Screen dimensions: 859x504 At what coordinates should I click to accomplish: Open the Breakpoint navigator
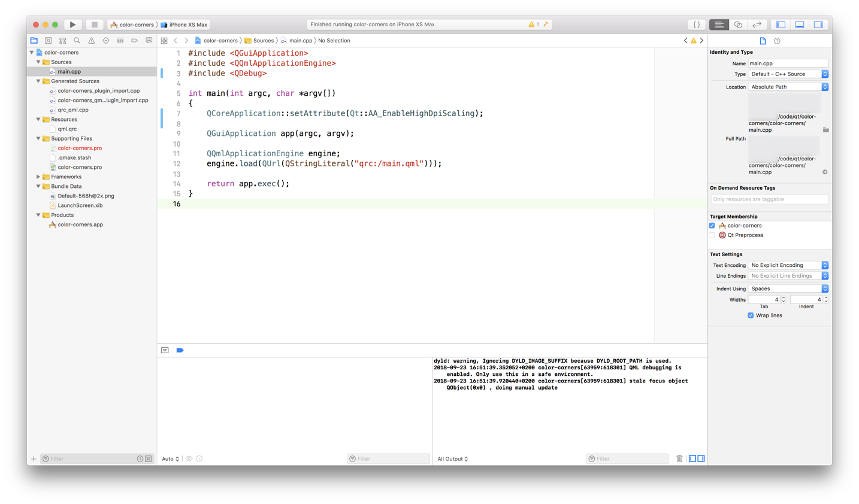click(x=135, y=41)
